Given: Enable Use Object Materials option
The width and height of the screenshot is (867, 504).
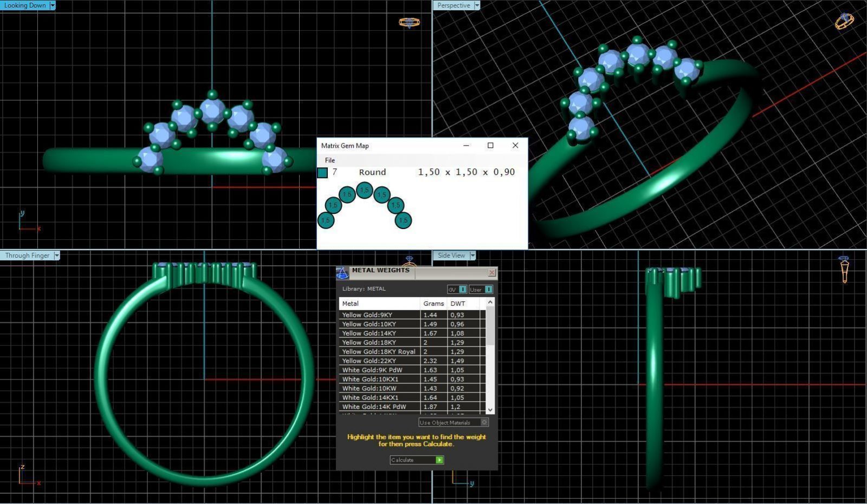Looking at the screenshot, I should [484, 422].
